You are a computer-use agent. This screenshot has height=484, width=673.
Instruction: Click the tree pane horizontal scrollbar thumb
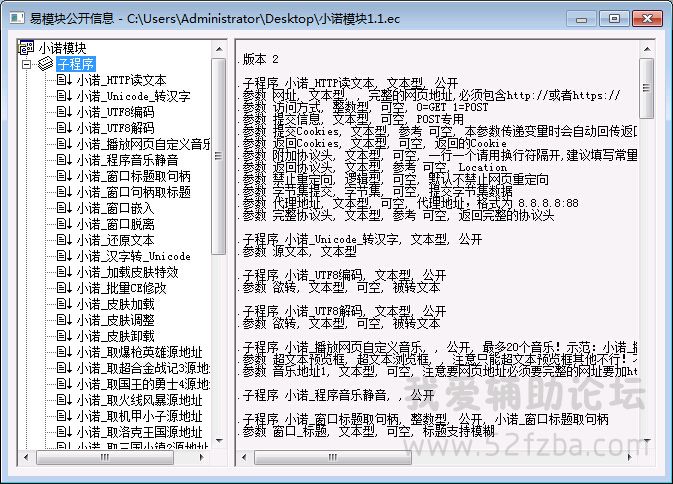(x=105, y=457)
